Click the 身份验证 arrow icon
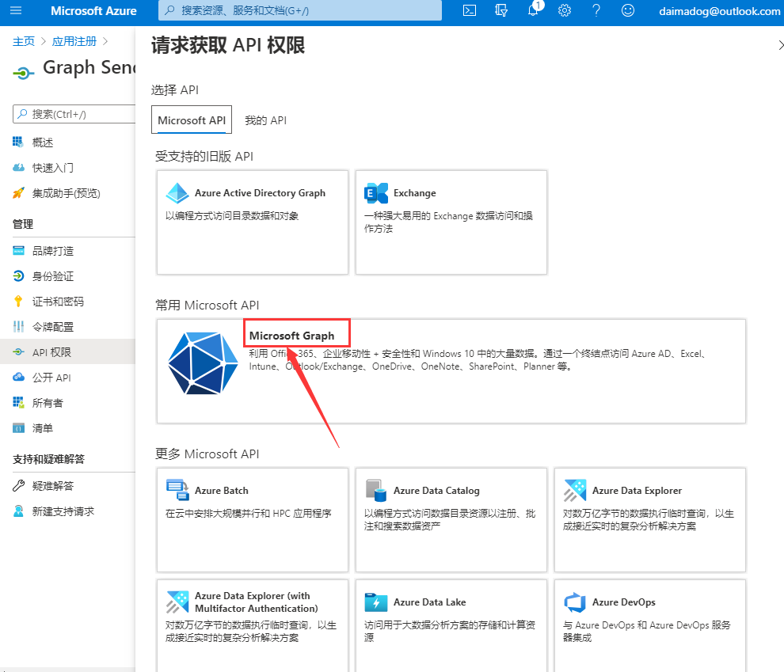 coord(18,275)
